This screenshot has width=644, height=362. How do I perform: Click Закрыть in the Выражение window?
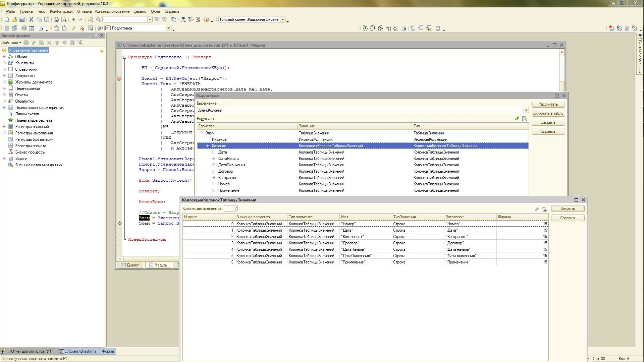pyautogui.click(x=548, y=122)
